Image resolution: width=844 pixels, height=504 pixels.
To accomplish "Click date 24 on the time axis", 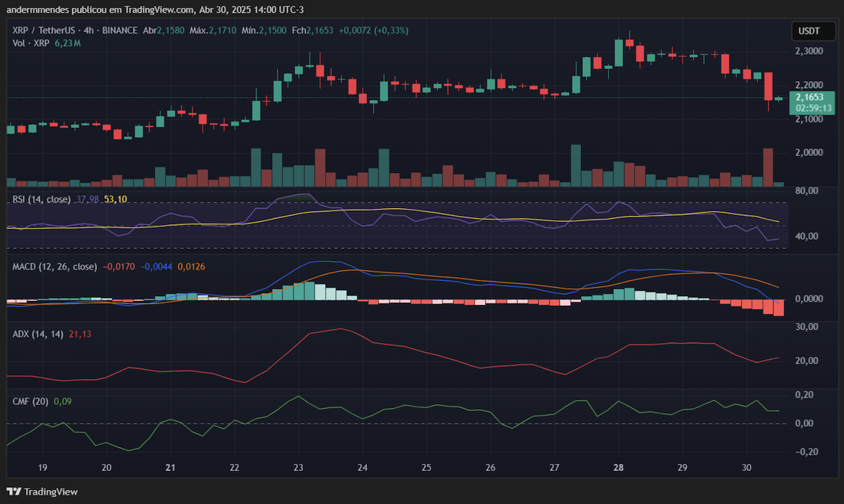I will (363, 467).
